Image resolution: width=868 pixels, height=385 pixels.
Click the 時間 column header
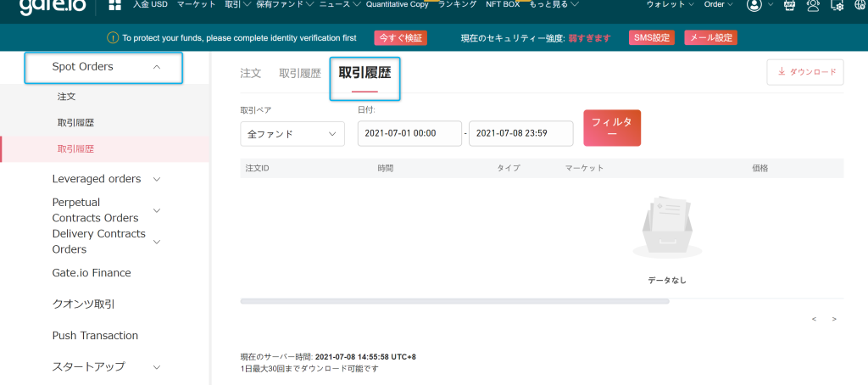386,168
